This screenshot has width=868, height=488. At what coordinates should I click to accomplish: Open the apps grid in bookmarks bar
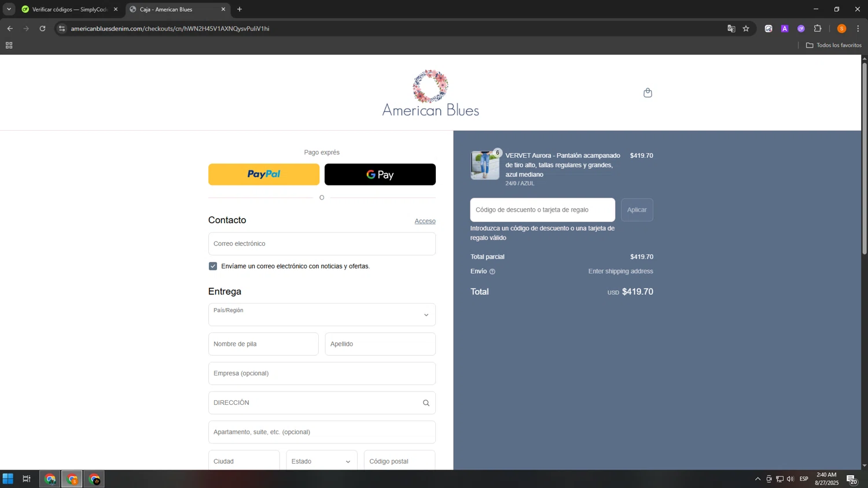(9, 45)
